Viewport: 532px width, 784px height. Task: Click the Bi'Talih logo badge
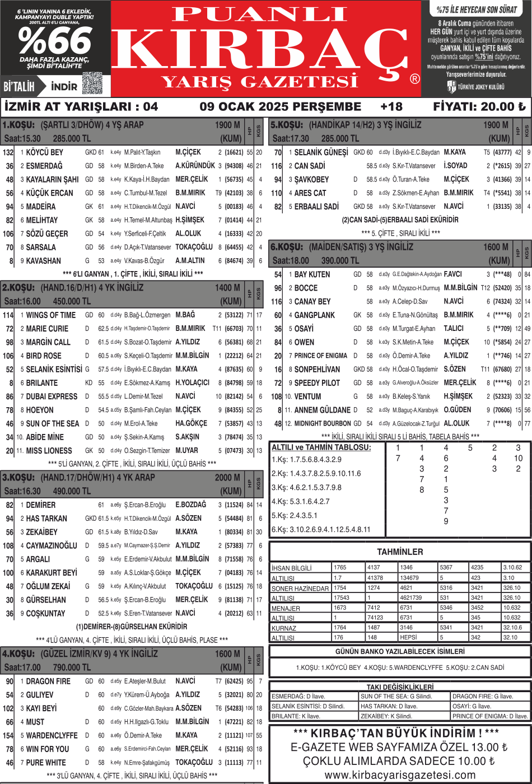coord(19,86)
